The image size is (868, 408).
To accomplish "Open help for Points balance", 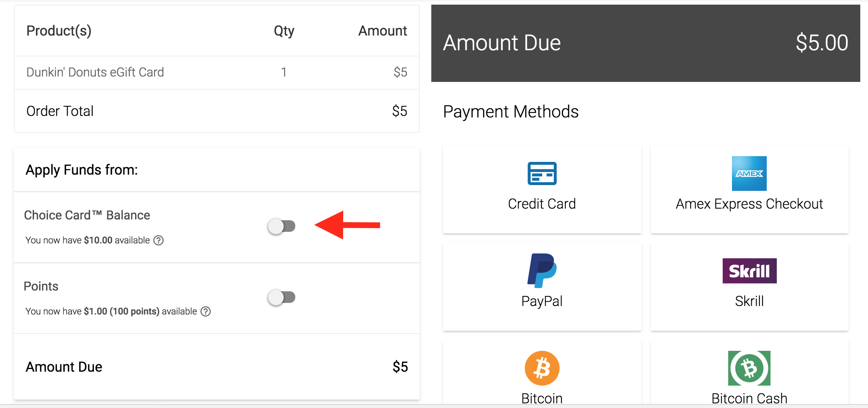I will [x=206, y=311].
